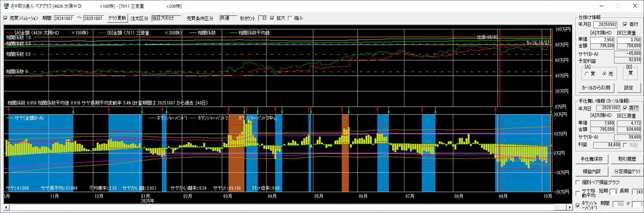Click the left arrow of horizontal scrollbar
This screenshot has height=213, width=644.
tap(6, 208)
